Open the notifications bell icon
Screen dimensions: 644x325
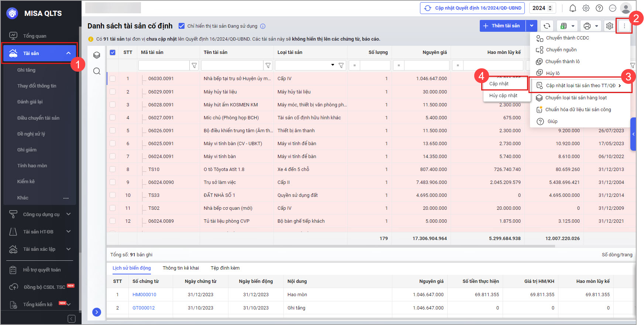[572, 8]
